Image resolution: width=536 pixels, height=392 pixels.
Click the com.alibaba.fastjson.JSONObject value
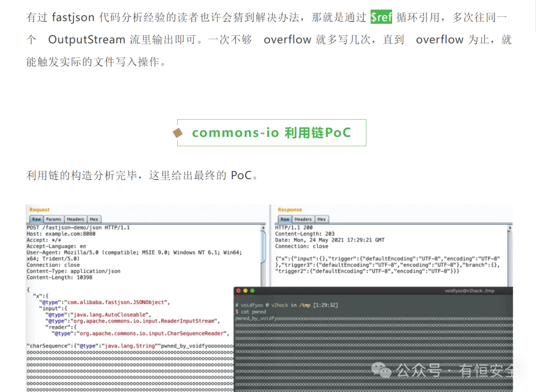click(116, 302)
